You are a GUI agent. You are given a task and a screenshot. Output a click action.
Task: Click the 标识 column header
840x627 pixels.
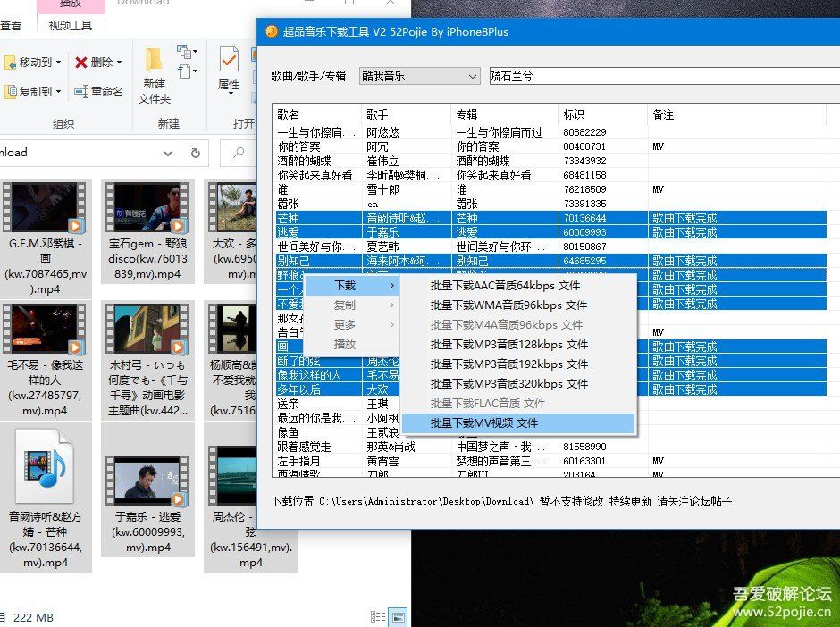(x=602, y=114)
